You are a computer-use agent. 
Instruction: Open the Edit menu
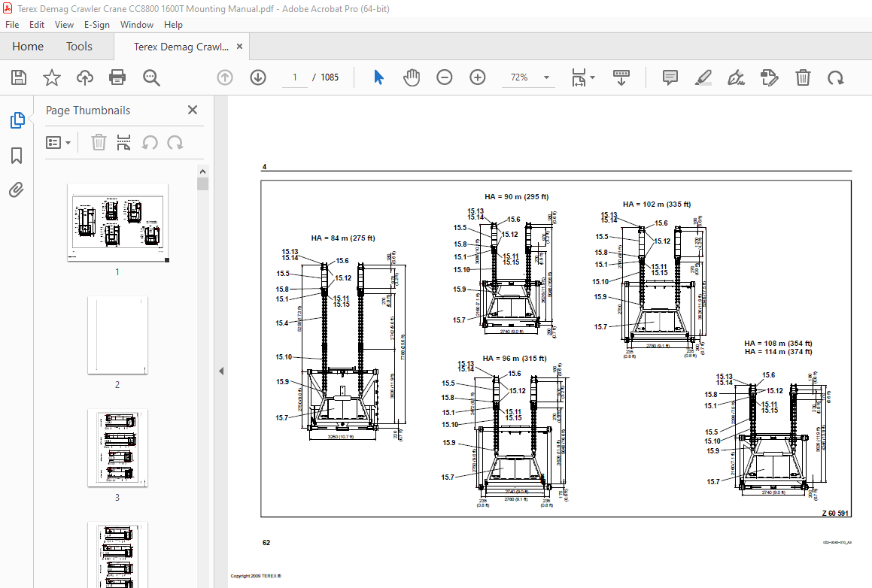(x=37, y=25)
